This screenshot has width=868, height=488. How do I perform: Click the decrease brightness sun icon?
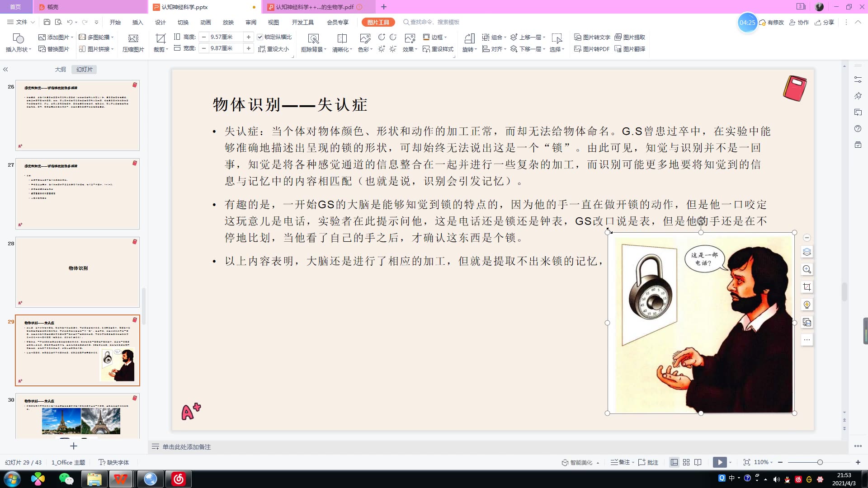point(393,49)
